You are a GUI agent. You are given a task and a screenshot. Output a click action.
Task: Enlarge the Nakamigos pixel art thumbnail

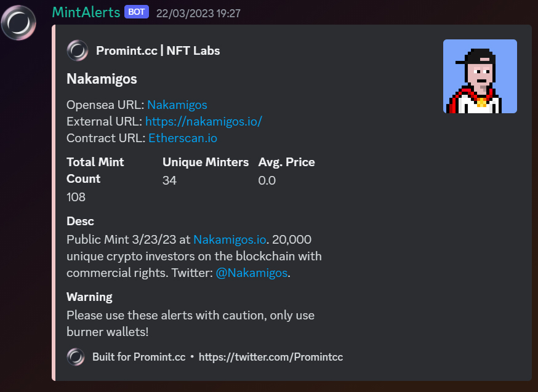[480, 76]
